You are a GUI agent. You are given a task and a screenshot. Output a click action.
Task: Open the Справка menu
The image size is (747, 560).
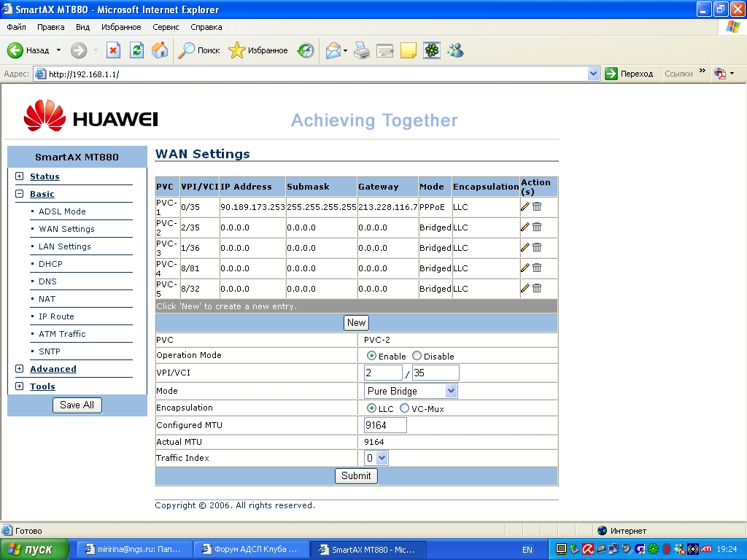(x=206, y=27)
